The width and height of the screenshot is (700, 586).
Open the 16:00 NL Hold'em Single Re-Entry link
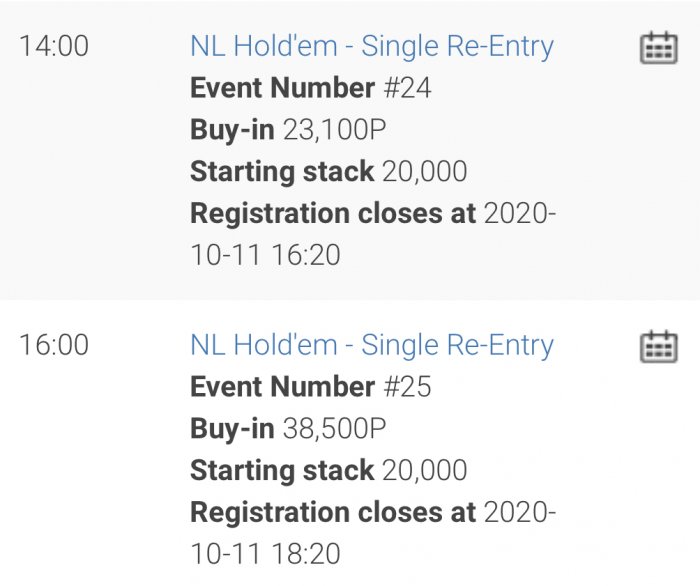click(x=371, y=345)
